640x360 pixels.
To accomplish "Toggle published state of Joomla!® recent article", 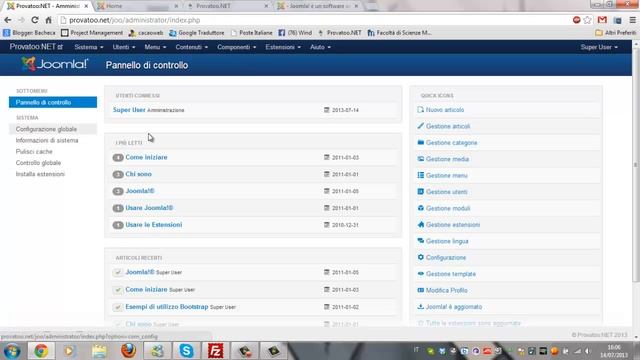I will [x=118, y=272].
